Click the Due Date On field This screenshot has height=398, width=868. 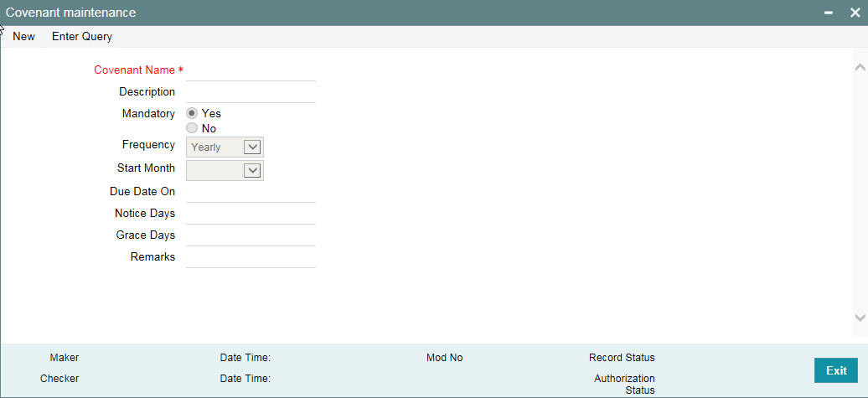[x=251, y=192]
